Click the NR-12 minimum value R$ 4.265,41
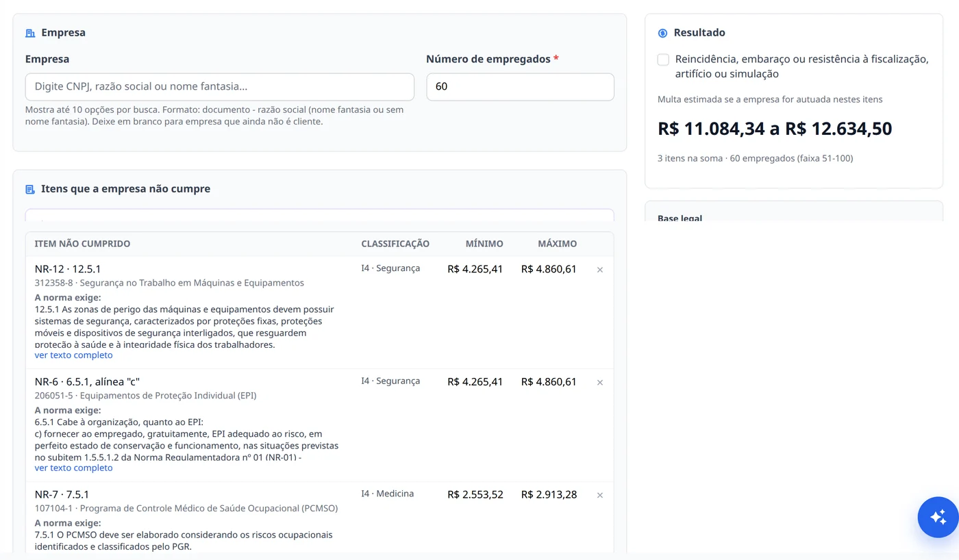Viewport: 959px width, 560px height. point(475,269)
